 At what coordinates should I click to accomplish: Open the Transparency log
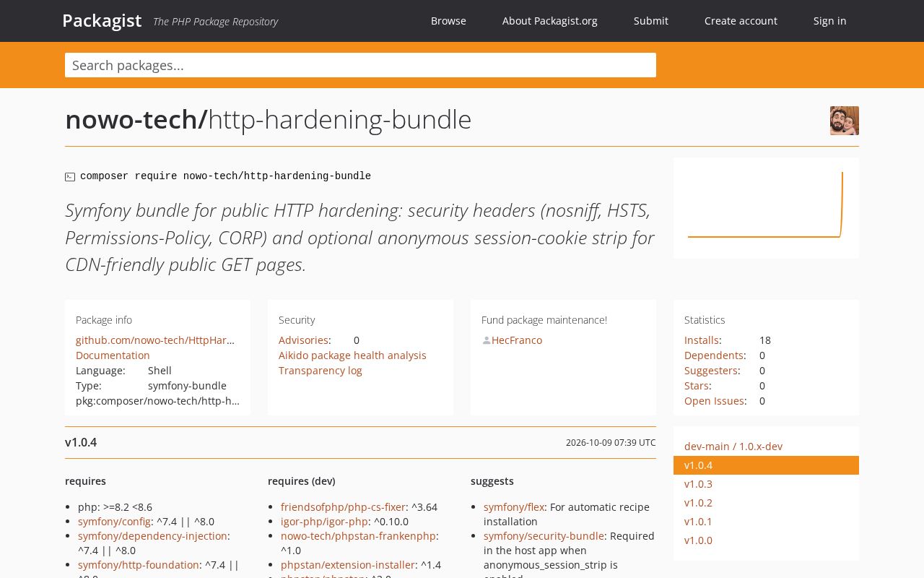pos(321,371)
